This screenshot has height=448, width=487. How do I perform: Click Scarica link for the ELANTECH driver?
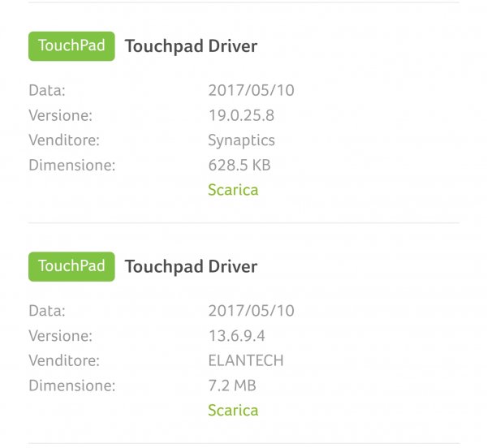(233, 411)
